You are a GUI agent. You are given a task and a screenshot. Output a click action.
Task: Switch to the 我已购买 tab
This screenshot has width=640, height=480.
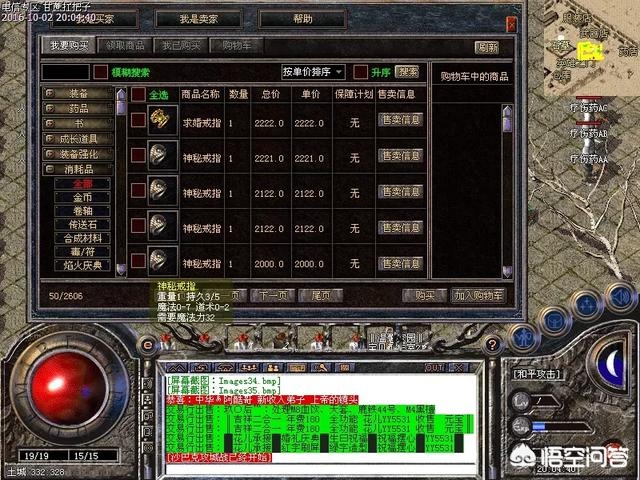point(181,46)
